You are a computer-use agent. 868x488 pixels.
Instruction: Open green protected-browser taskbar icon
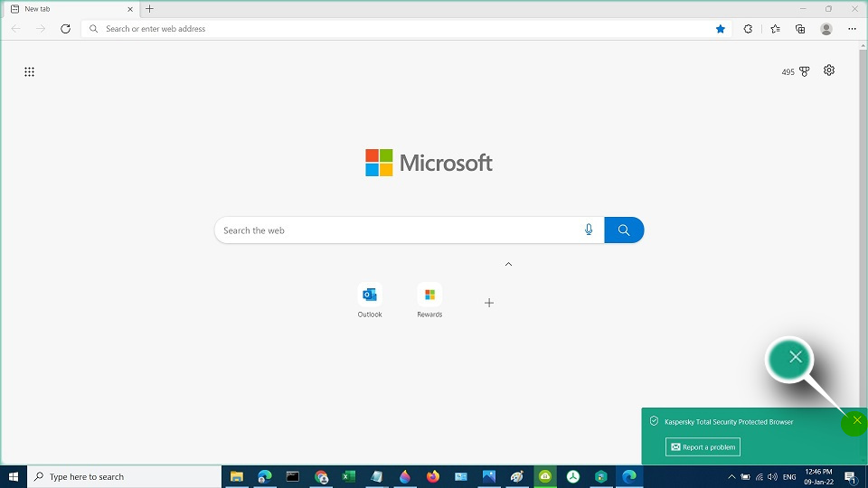(545, 476)
